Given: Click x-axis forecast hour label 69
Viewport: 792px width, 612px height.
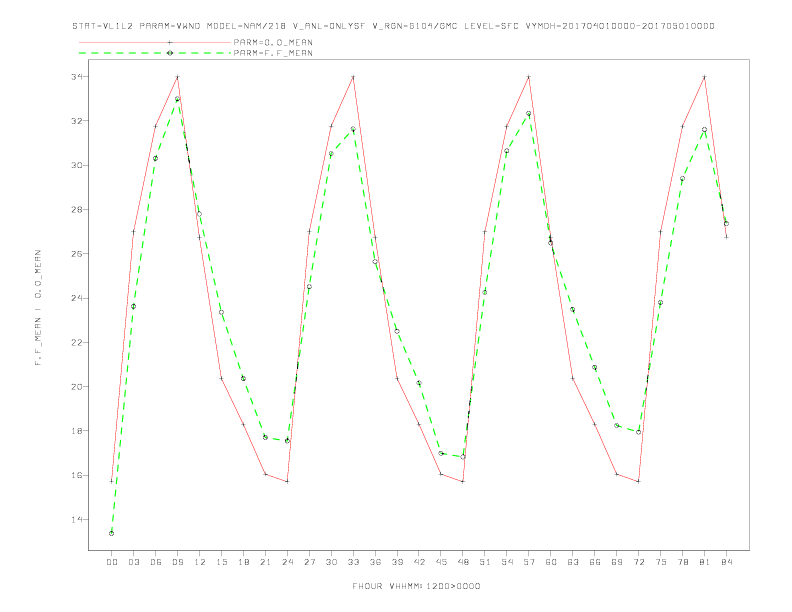Looking at the screenshot, I should pos(617,562).
